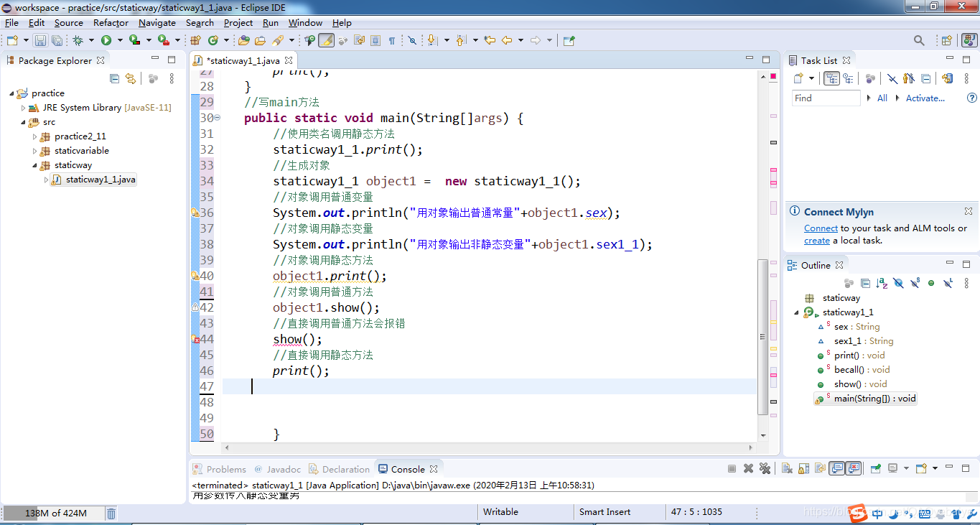This screenshot has width=980, height=525.
Task: Open the Navigate menu
Action: 157,23
